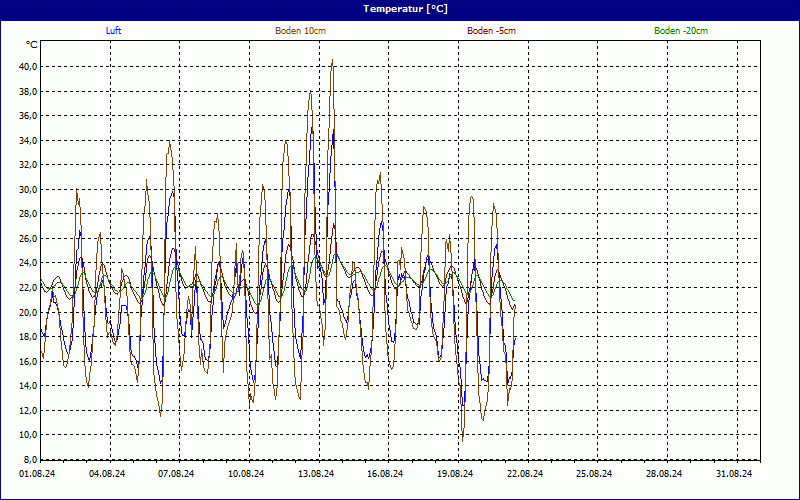Click the 13.08.24 date label
Image resolution: width=800 pixels, height=500 pixels.
tap(316, 474)
